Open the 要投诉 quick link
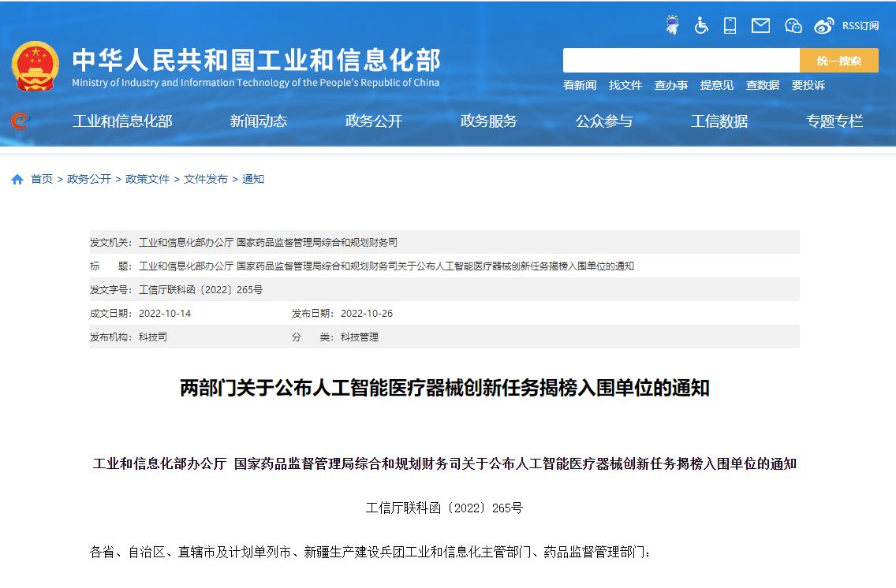The image size is (896, 588). click(x=808, y=85)
